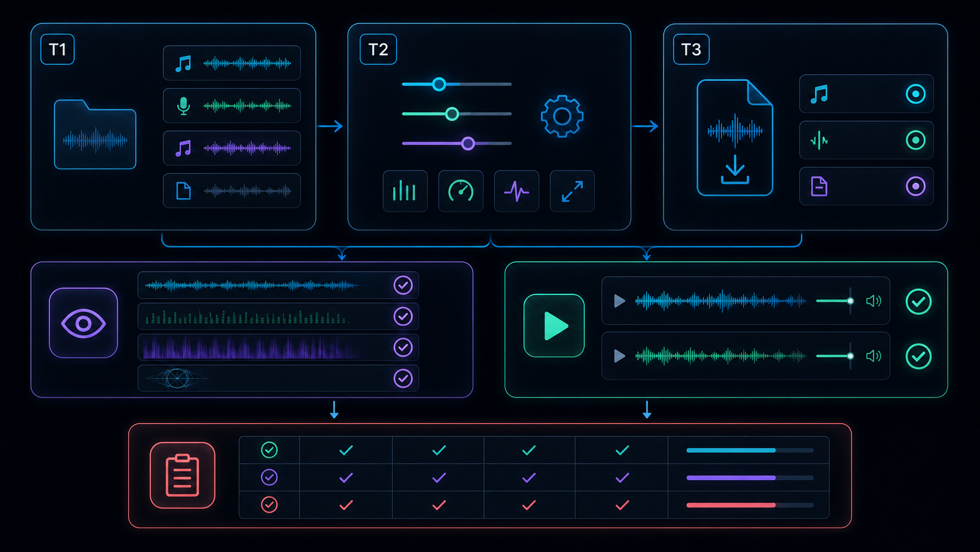Mute the blue track speaker icon
980x552 pixels.
coord(873,302)
